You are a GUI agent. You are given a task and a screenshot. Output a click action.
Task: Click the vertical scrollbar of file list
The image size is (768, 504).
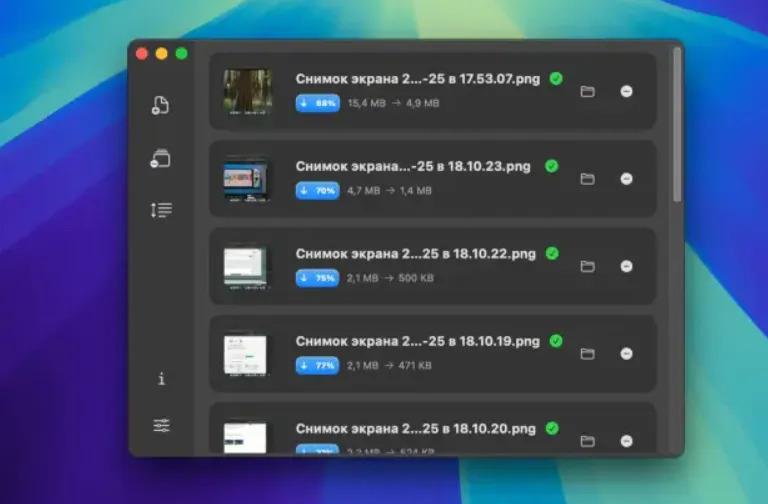677,124
